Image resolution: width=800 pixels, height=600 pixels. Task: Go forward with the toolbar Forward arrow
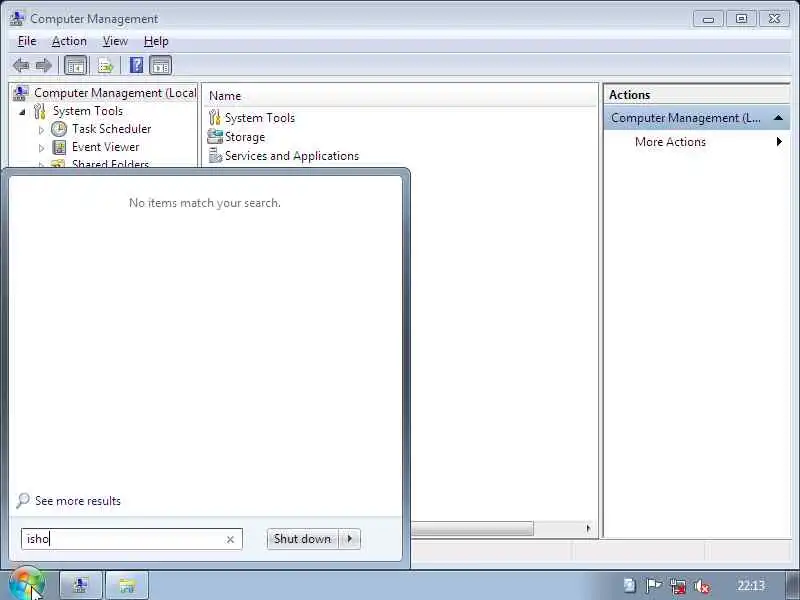[44, 65]
